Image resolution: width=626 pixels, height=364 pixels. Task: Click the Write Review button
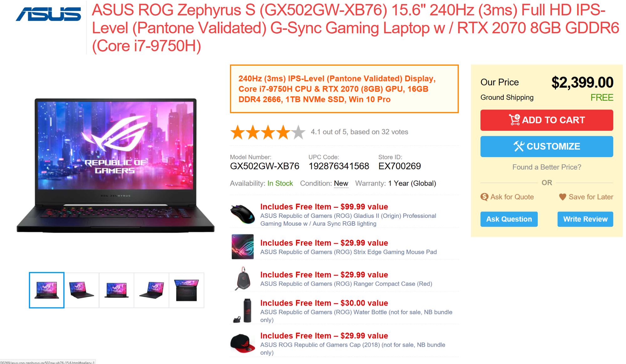pyautogui.click(x=585, y=219)
